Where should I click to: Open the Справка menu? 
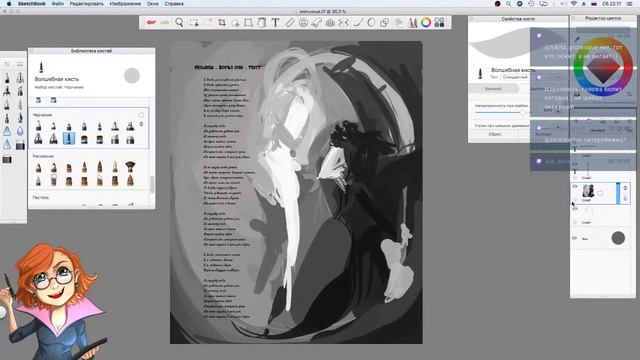click(x=174, y=4)
